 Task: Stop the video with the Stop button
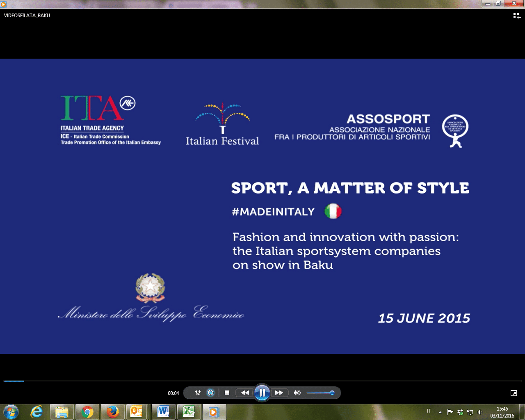[x=227, y=393]
